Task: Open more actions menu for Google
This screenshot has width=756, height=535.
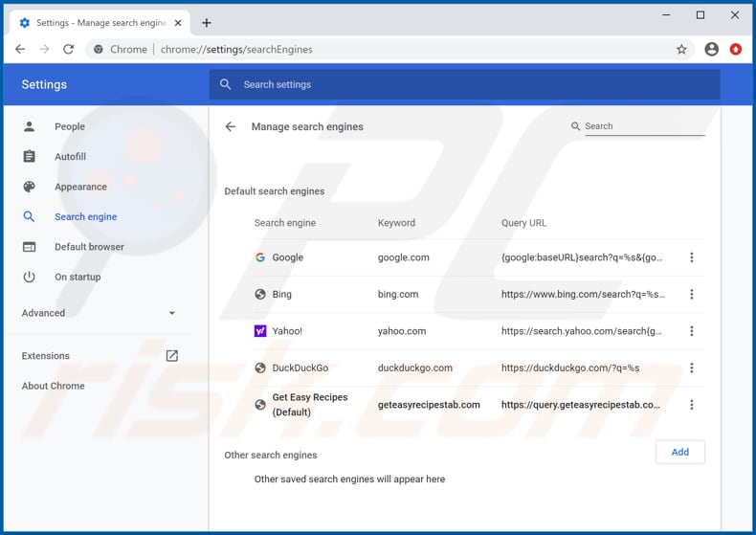Action: pos(691,257)
